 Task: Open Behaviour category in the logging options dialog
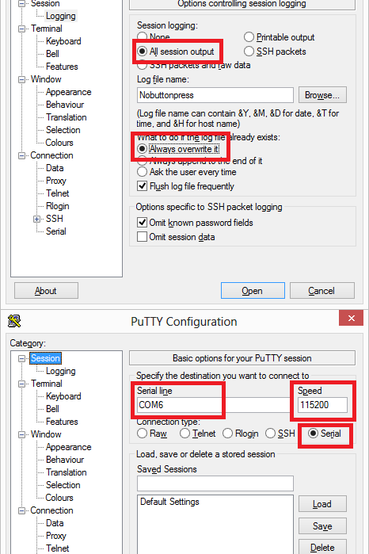point(65,105)
